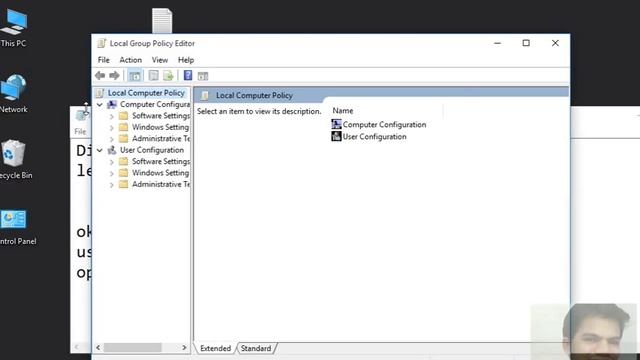This screenshot has height=360, width=640.
Task: Click the User Configuration icon in Name list
Action: pos(336,136)
